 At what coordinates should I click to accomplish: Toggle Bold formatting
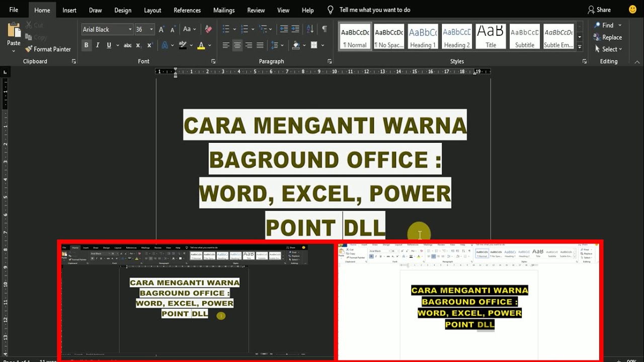[86, 45]
